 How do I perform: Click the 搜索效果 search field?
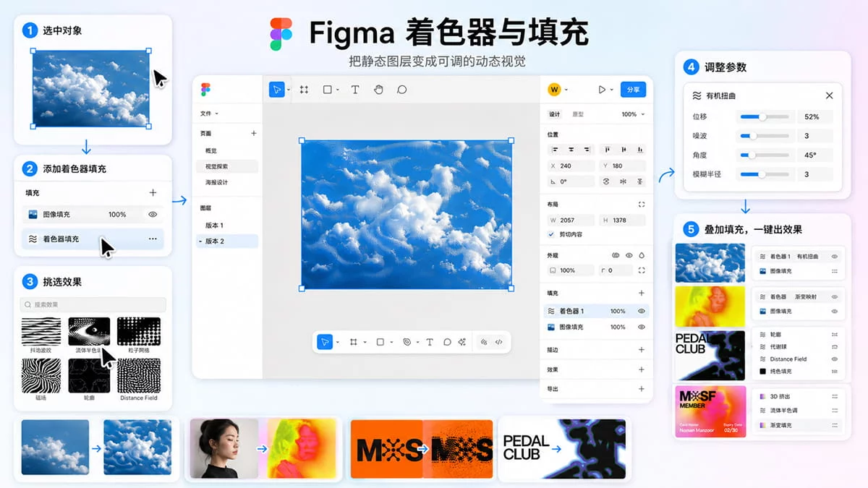(93, 305)
